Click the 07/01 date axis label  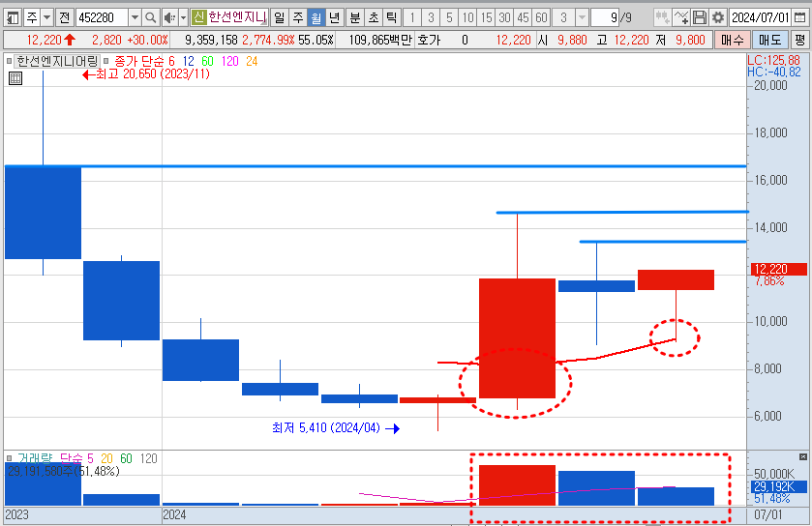[768, 514]
